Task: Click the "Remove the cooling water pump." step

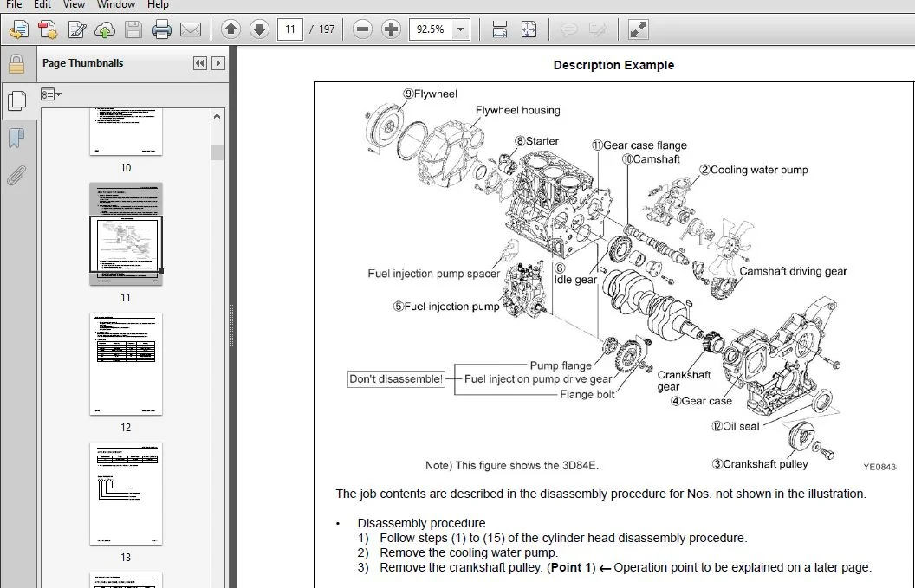Action: coord(469,552)
